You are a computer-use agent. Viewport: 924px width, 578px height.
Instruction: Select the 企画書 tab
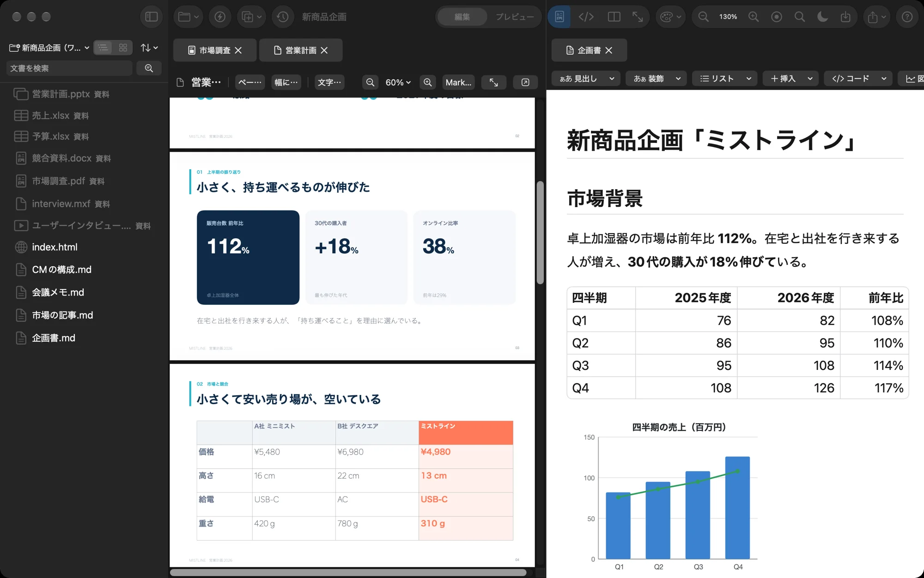589,50
